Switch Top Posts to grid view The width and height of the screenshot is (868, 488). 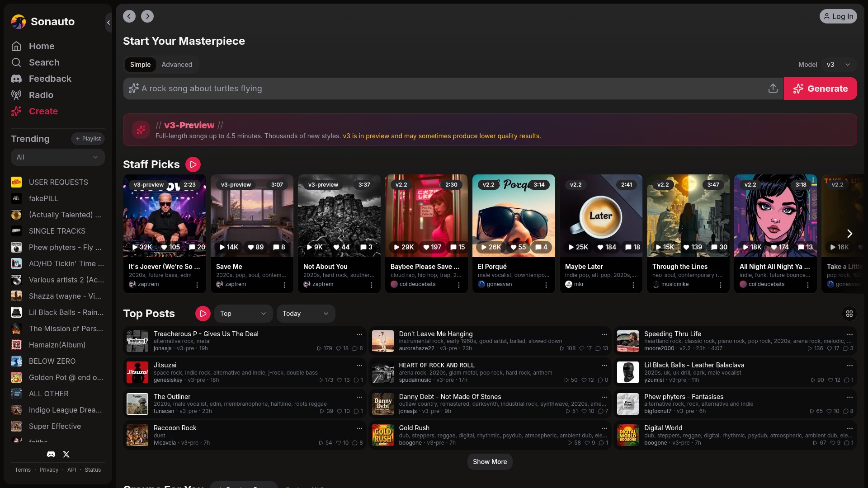point(849,314)
